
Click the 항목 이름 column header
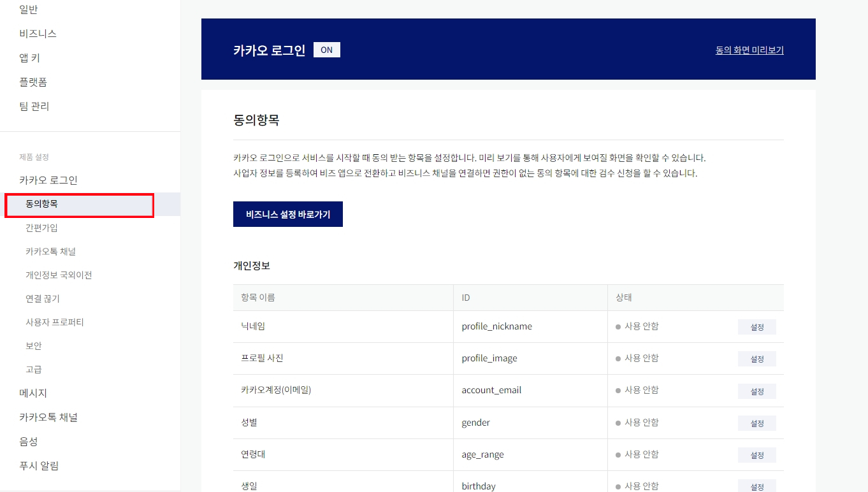[x=258, y=298]
